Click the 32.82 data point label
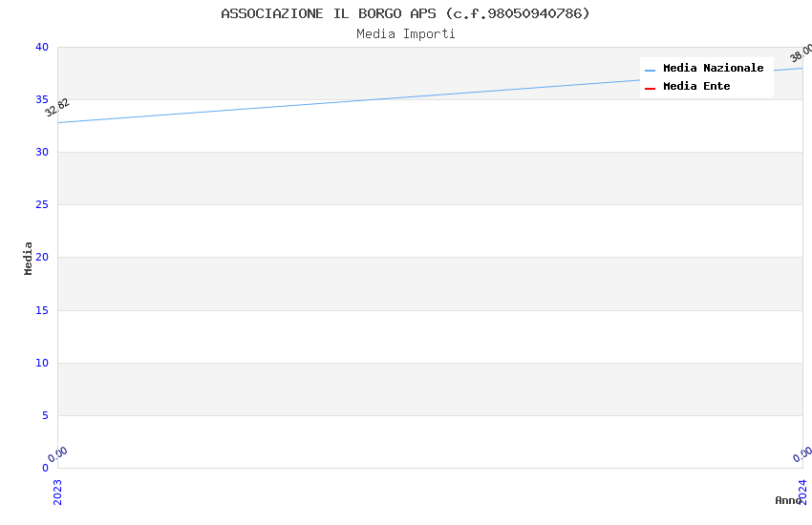Viewport: 812px width, 525px height. click(57, 108)
